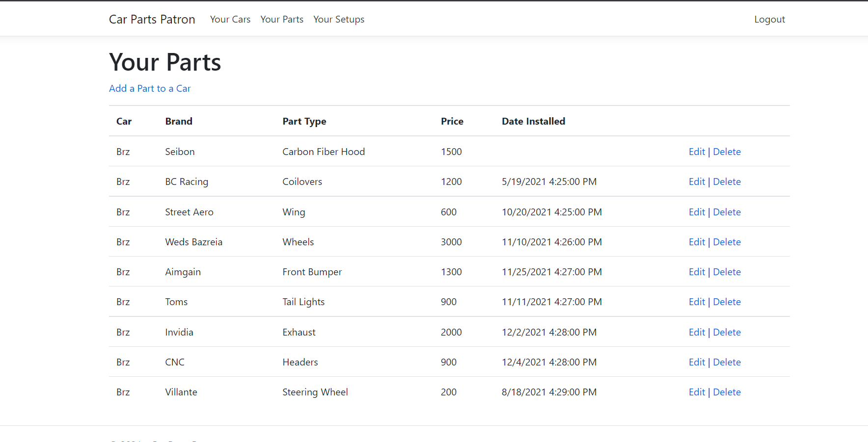868x442 pixels.
Task: Click the Logout link
Action: (x=769, y=19)
